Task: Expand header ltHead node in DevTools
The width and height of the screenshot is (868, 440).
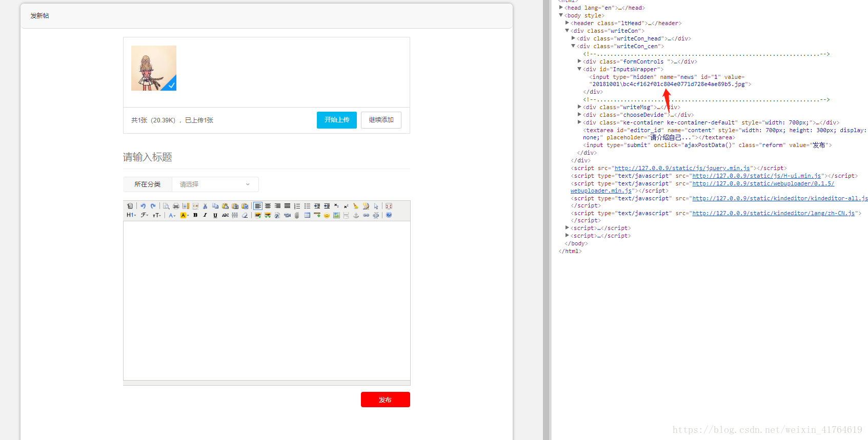Action: pos(567,23)
